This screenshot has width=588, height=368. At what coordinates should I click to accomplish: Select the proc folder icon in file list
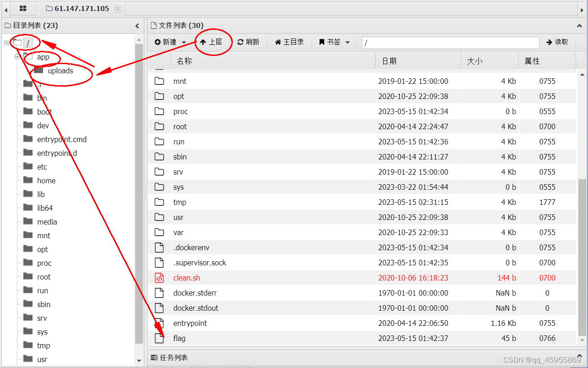pos(159,111)
